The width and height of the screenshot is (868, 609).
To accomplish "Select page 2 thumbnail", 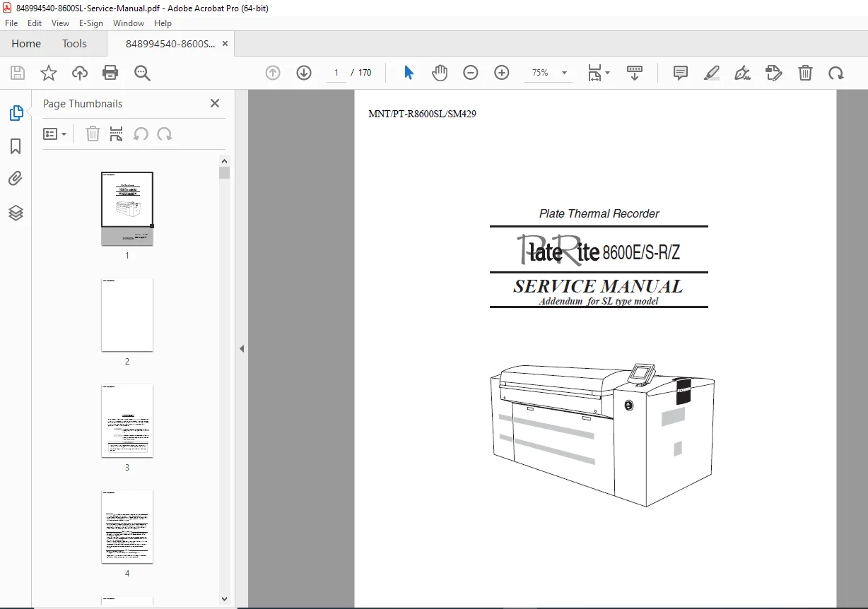I will (127, 314).
